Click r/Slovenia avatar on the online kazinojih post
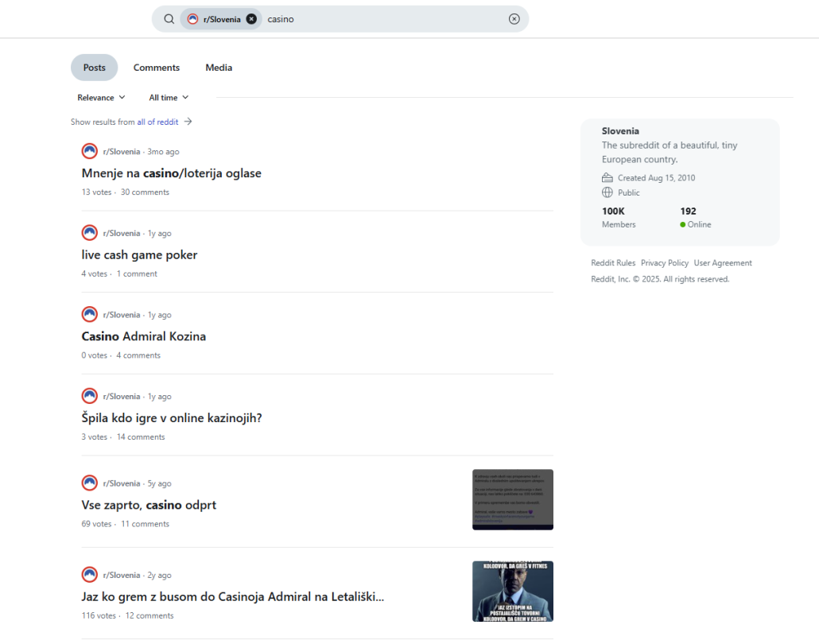Screen dimensions: 819x644 click(x=90, y=396)
